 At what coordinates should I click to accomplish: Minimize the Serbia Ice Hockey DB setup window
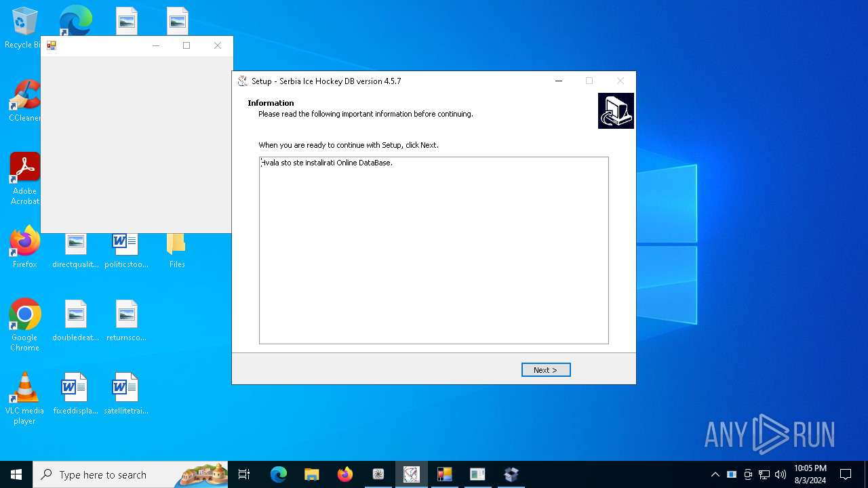559,81
